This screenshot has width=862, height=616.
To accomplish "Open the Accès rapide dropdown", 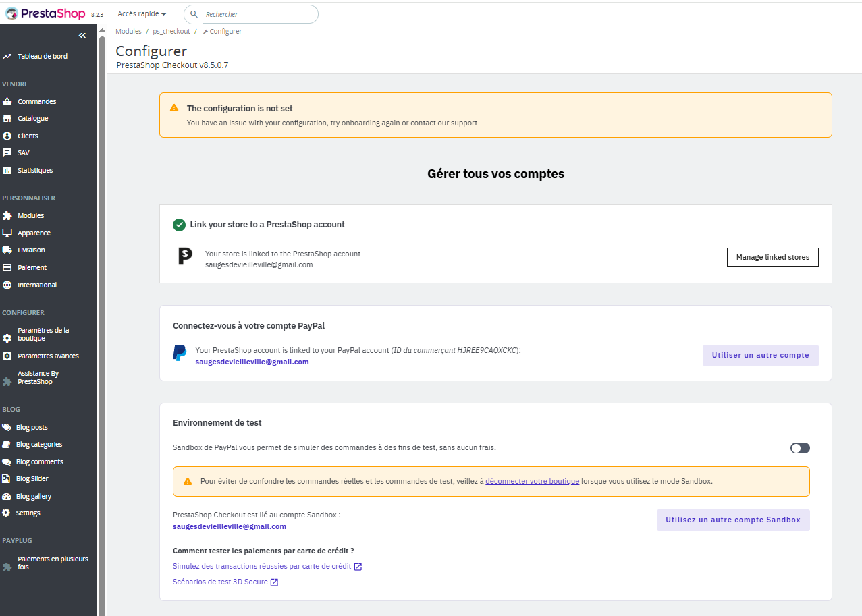I will click(142, 14).
